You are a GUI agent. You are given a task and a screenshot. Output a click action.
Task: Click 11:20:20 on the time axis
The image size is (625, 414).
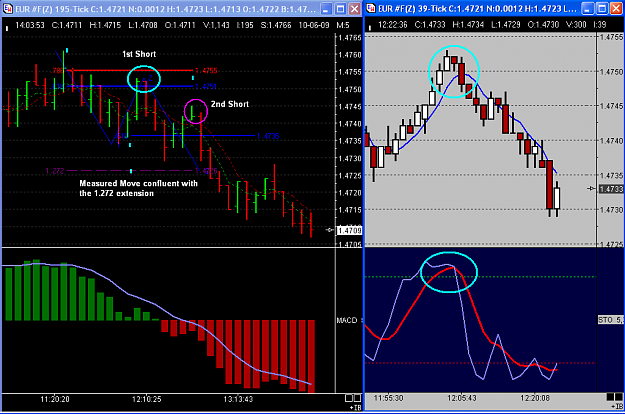pyautogui.click(x=55, y=399)
